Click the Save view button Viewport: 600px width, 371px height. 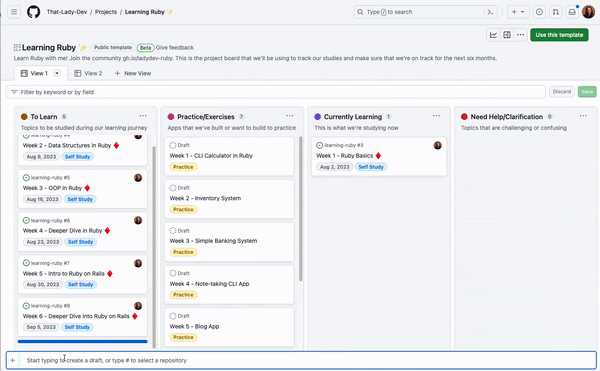pos(587,92)
